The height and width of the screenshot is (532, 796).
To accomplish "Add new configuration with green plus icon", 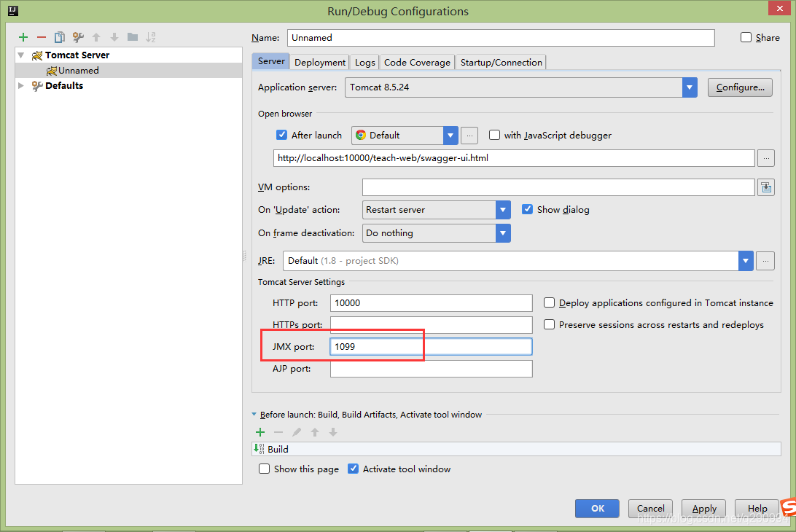I will [x=23, y=37].
